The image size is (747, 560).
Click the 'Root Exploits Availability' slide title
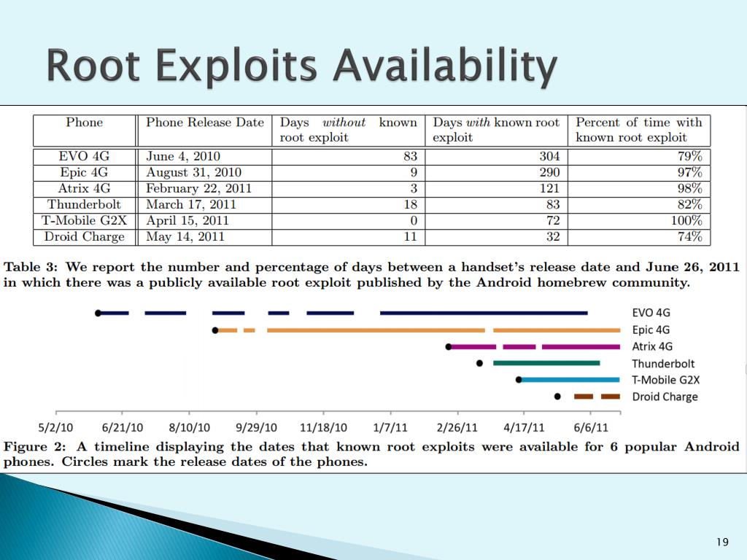301,66
